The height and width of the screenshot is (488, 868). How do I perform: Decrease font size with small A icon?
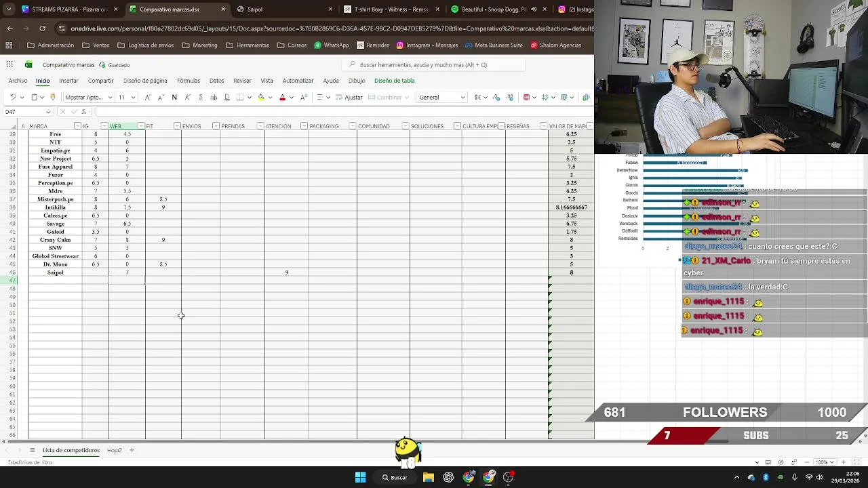(x=161, y=97)
